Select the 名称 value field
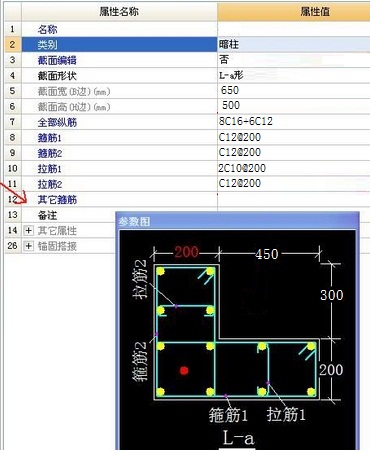Screen dimensions: 370x453 294,29
